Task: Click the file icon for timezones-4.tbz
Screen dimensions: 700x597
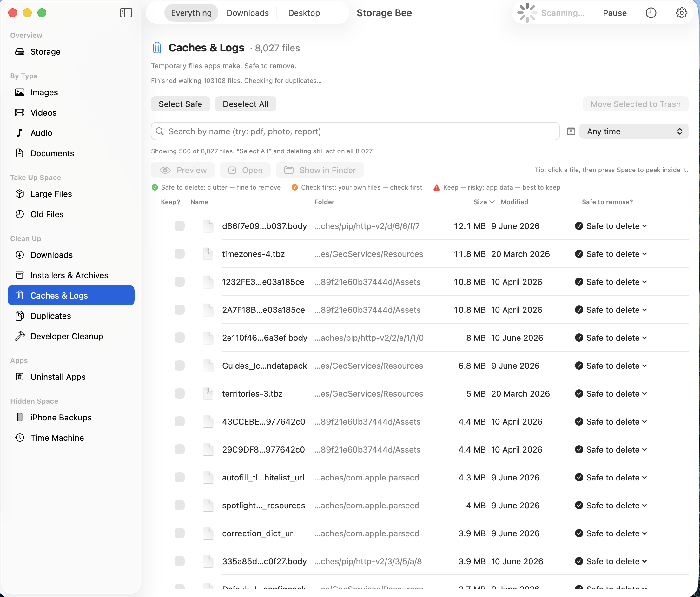Action: [x=208, y=254]
